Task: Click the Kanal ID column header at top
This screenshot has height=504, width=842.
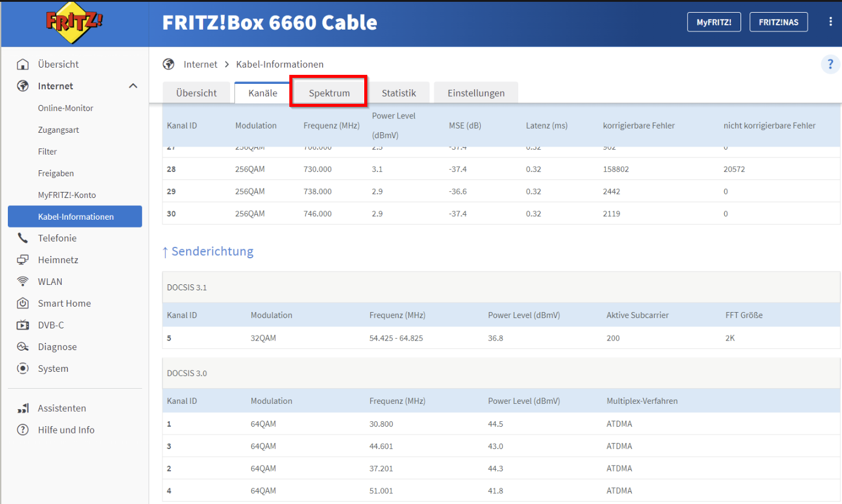Action: click(182, 126)
